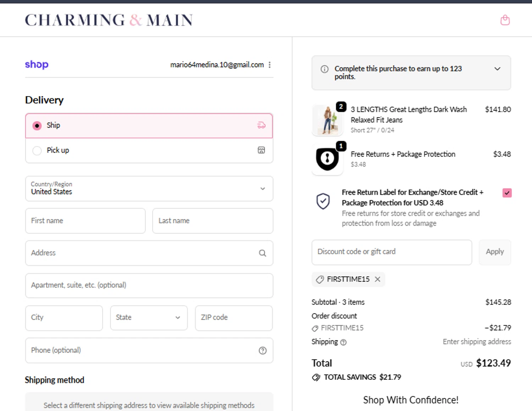Focus the Discount code or gift card field

pos(392,252)
